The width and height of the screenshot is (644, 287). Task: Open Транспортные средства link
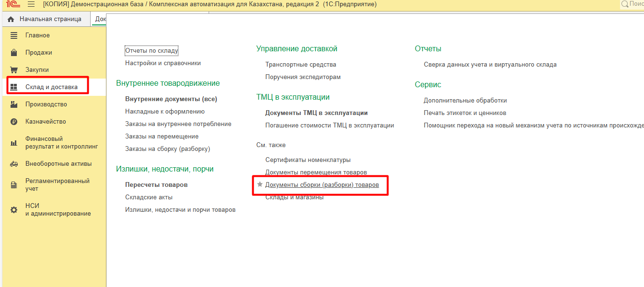pyautogui.click(x=301, y=64)
